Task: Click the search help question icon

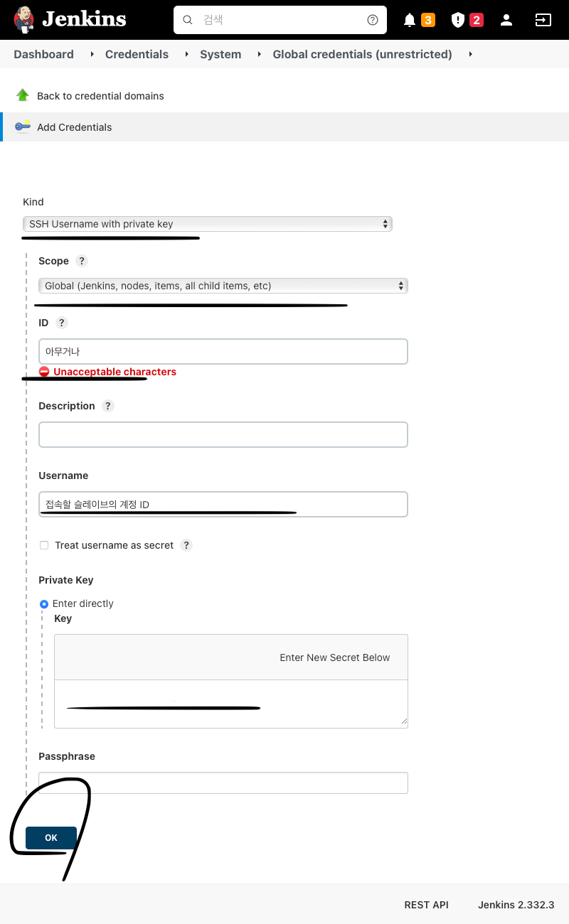Action: pos(373,20)
